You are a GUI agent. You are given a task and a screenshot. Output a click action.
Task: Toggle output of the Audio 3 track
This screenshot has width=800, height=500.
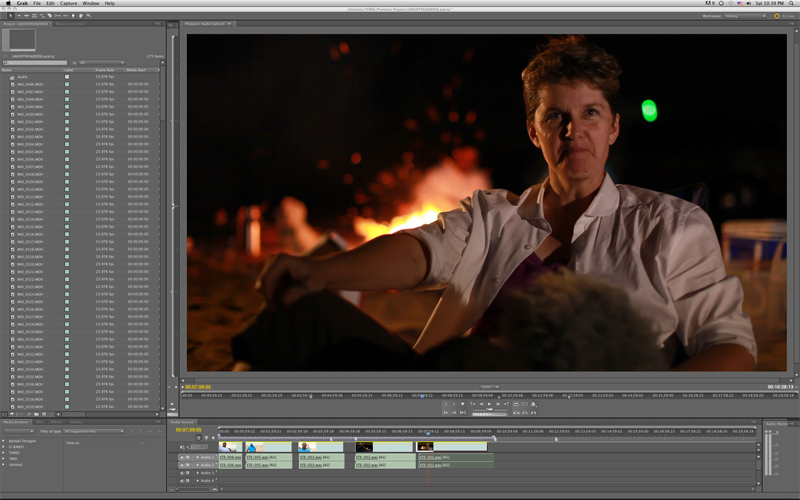pyautogui.click(x=182, y=473)
